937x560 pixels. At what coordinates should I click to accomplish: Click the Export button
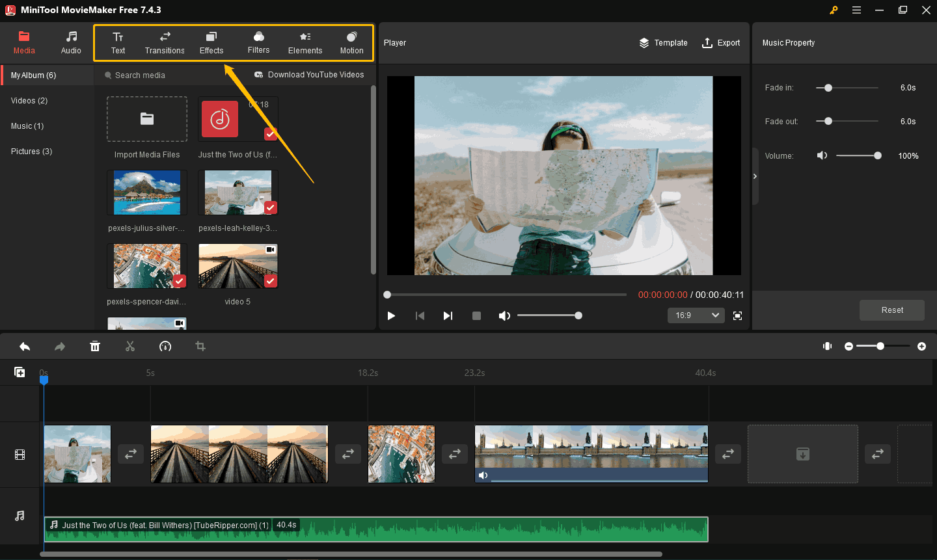pos(721,43)
